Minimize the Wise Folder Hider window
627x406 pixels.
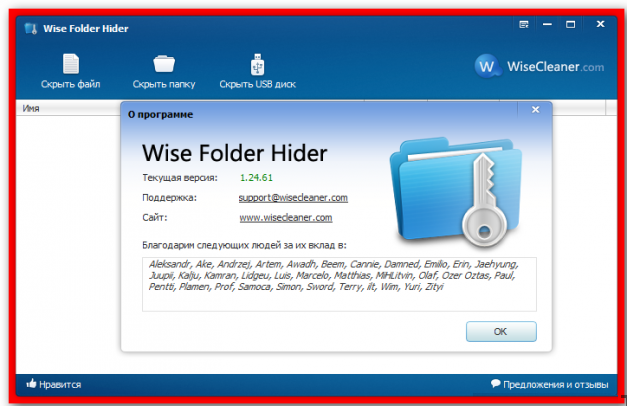547,24
